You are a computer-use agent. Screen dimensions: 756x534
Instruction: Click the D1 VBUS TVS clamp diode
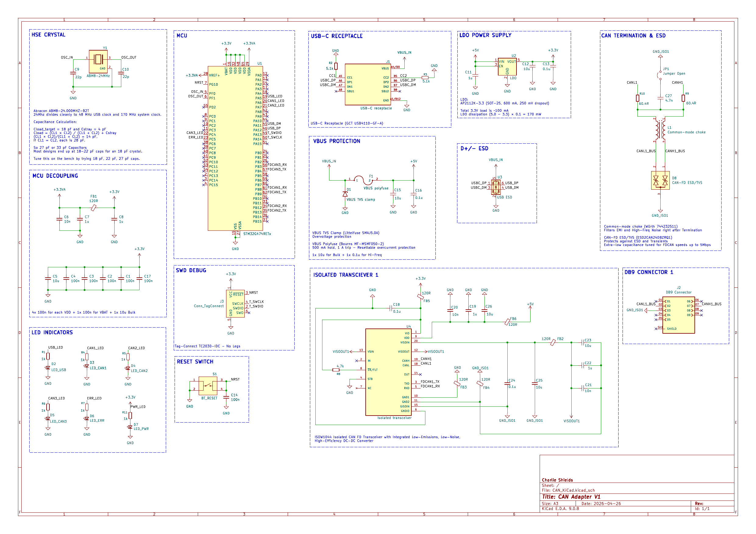345,194
